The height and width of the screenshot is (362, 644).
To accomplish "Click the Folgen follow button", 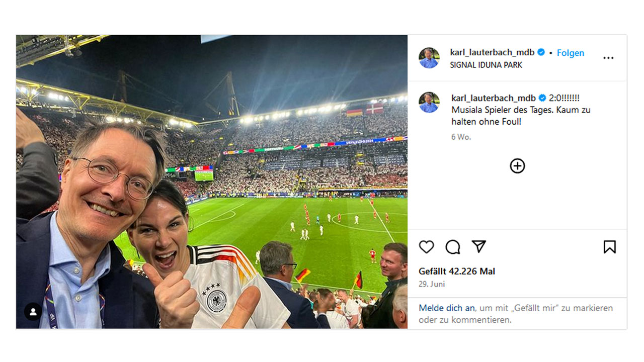I will (x=571, y=53).
